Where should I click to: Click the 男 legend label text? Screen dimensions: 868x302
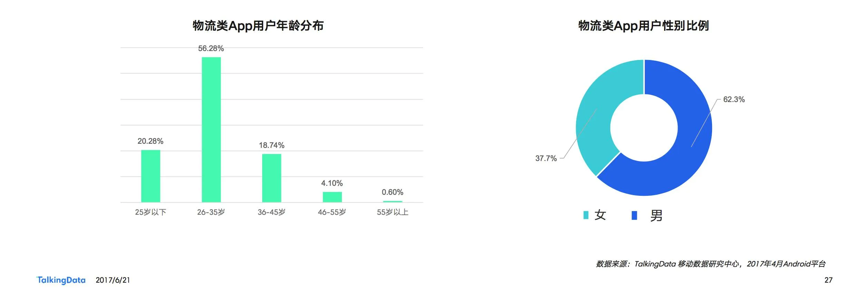656,216
